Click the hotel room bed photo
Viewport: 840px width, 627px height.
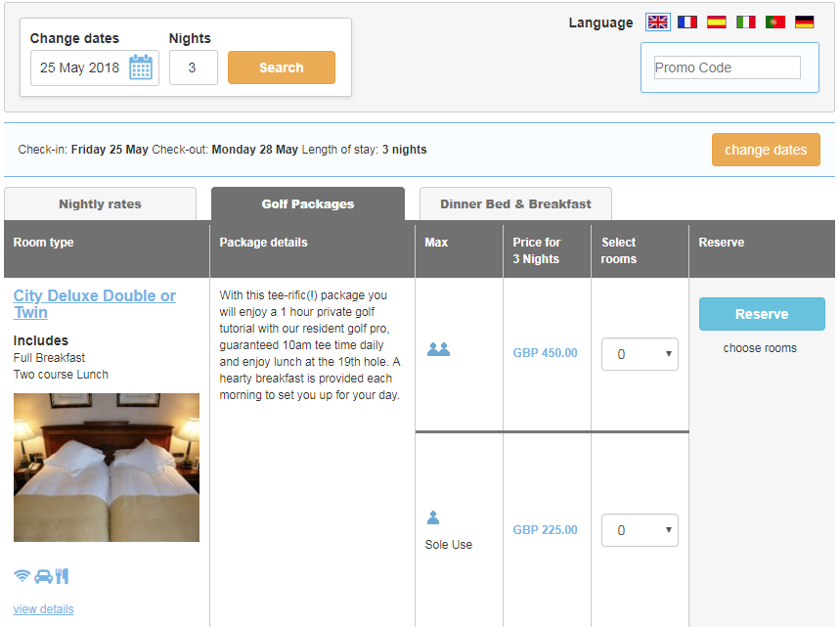pos(107,468)
